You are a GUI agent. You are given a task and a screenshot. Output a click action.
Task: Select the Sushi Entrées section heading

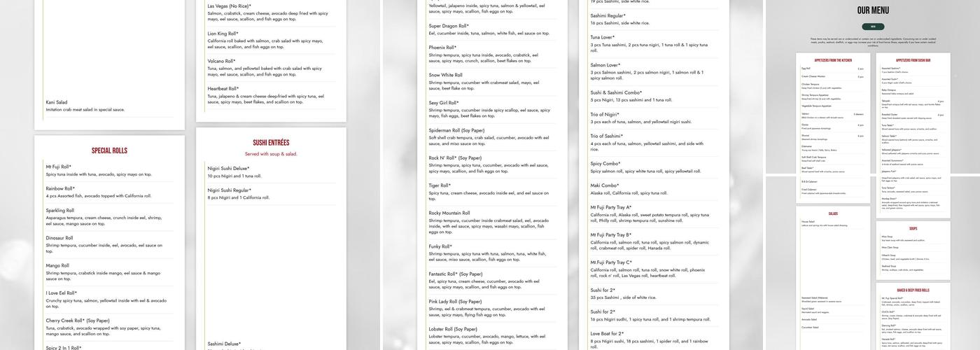pos(271,143)
